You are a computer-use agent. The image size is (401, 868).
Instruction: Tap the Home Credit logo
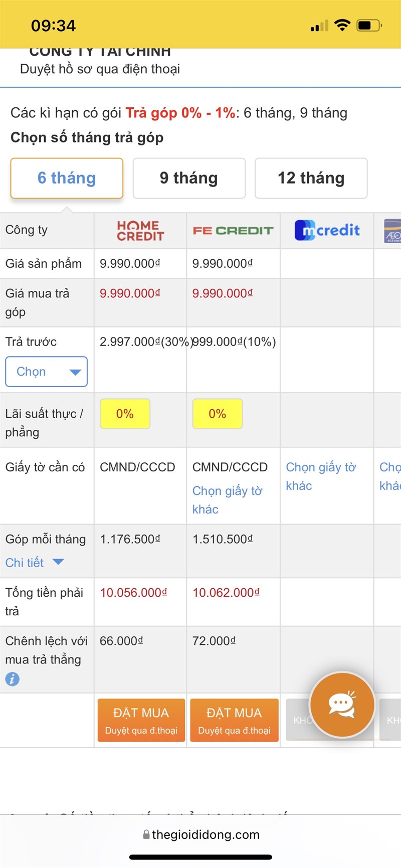140,231
